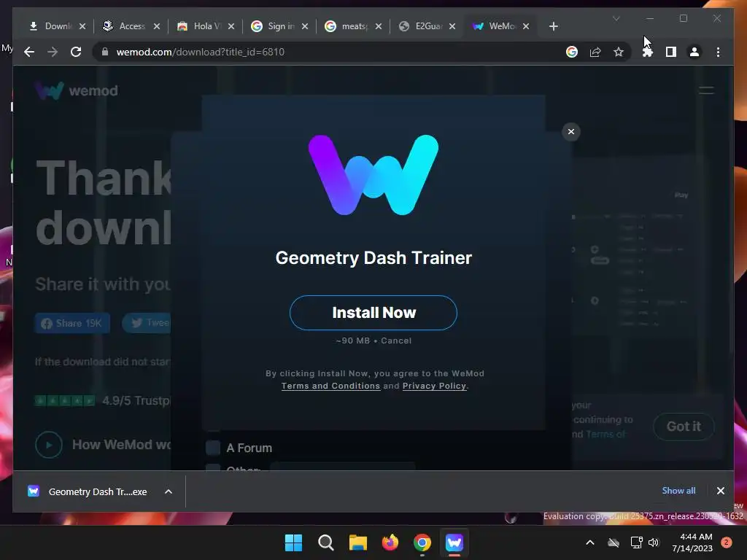Expand the downloaded file options chevron
Viewport: 747px width, 560px height.
pos(169,491)
